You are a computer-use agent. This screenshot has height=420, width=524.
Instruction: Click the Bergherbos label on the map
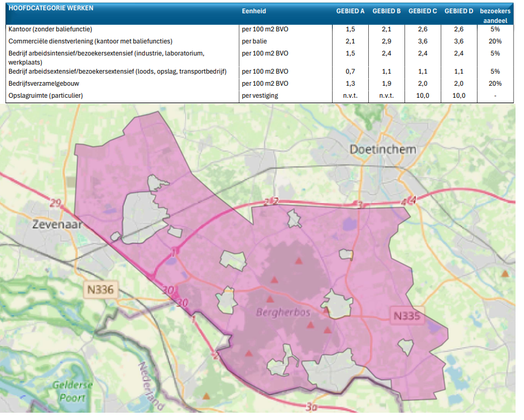pyautogui.click(x=283, y=313)
